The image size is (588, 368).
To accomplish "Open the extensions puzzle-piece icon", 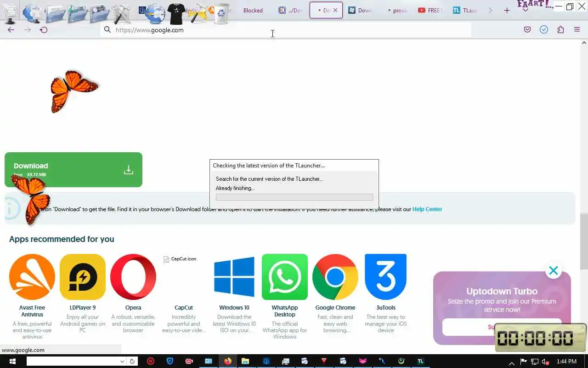I will click(x=560, y=30).
